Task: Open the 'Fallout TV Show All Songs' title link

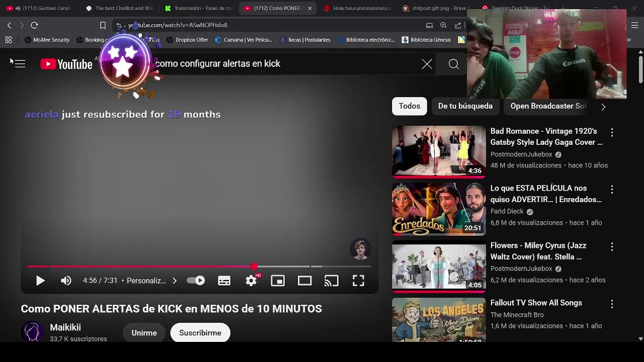Action: point(536,303)
